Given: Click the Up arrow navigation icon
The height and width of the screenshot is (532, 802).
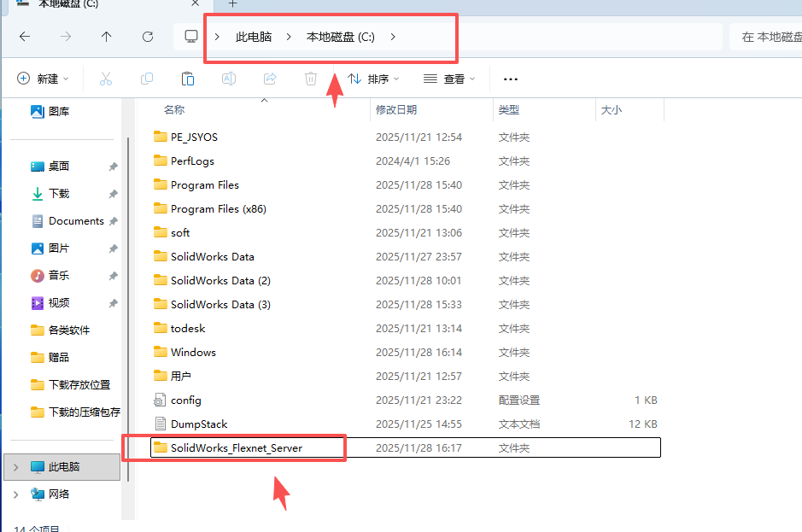Looking at the screenshot, I should pos(106,37).
